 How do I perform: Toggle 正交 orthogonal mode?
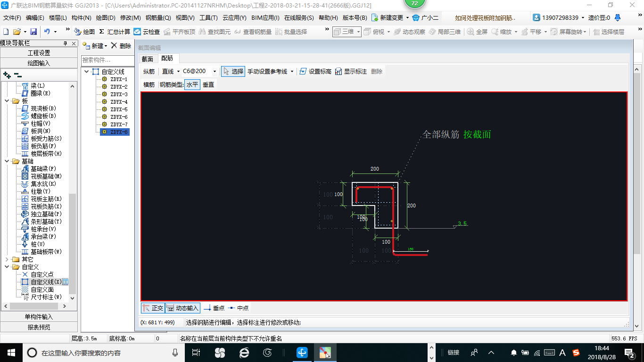[x=153, y=308]
